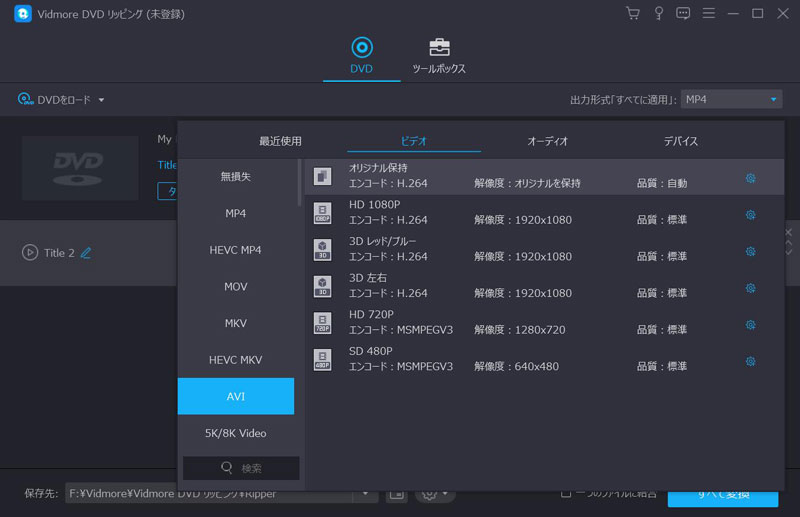Choose the 3D 左右 preset
This screenshot has width=800, height=517.
[x=544, y=286]
